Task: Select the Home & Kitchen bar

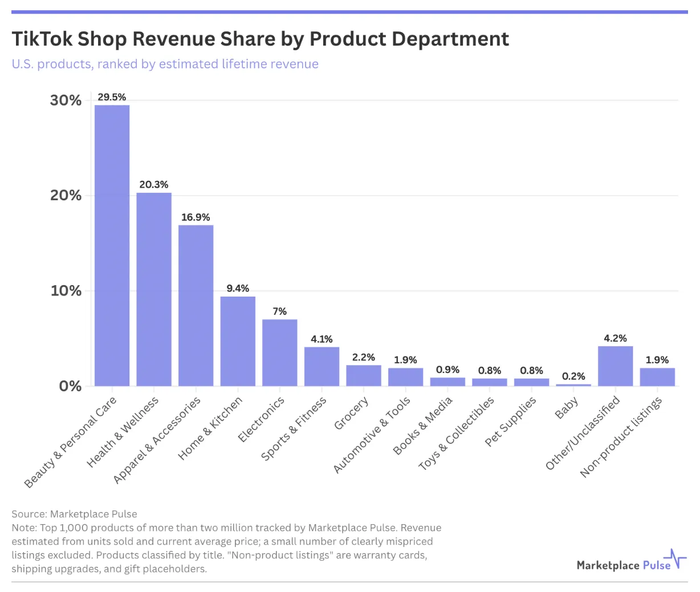Action: [238, 341]
